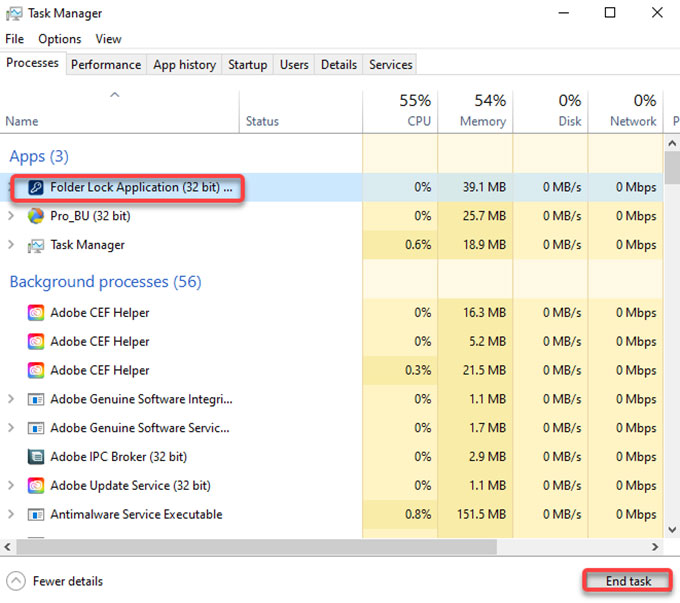Click the 25.7 MB memory value

[484, 216]
